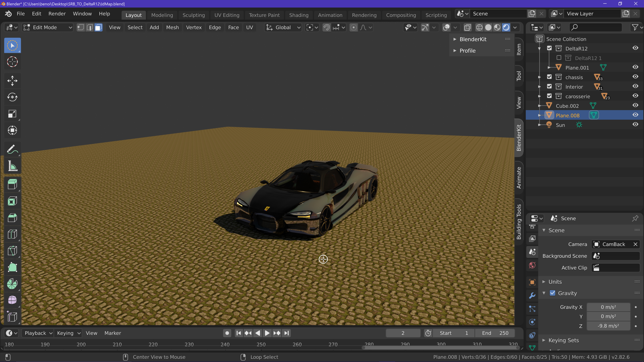The image size is (644, 362).
Task: Expand the Plane.008 tree item
Action: point(540,115)
